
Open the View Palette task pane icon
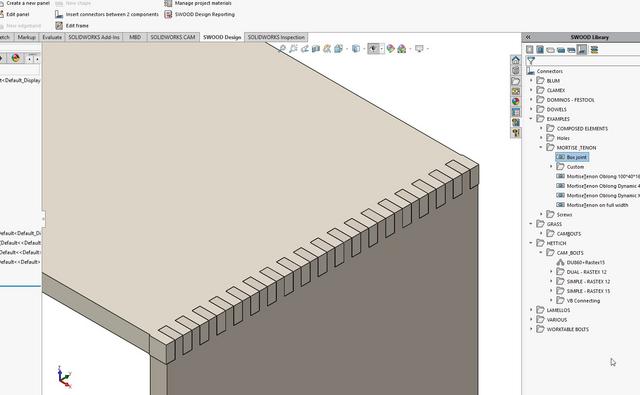[x=516, y=91]
